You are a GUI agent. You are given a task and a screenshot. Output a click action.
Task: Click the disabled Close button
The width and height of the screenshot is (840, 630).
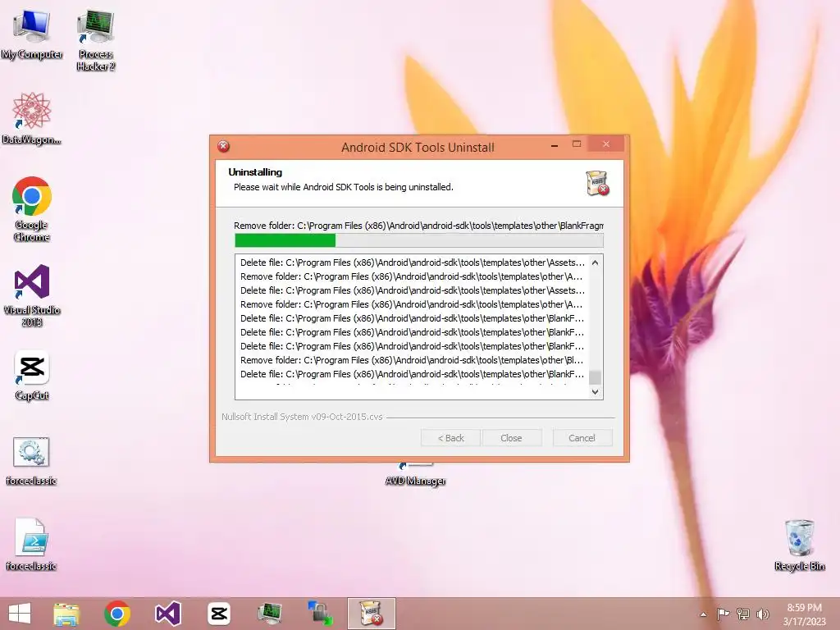click(511, 438)
